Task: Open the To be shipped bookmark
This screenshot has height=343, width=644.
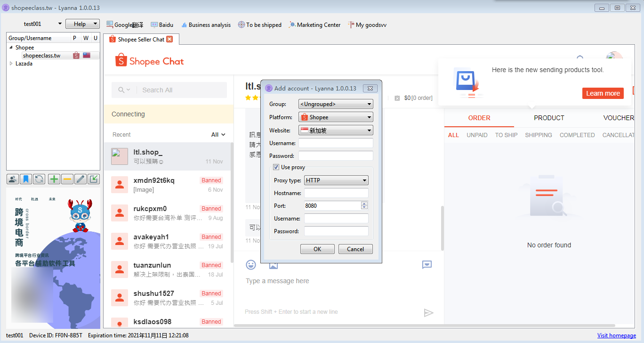Action: point(259,25)
